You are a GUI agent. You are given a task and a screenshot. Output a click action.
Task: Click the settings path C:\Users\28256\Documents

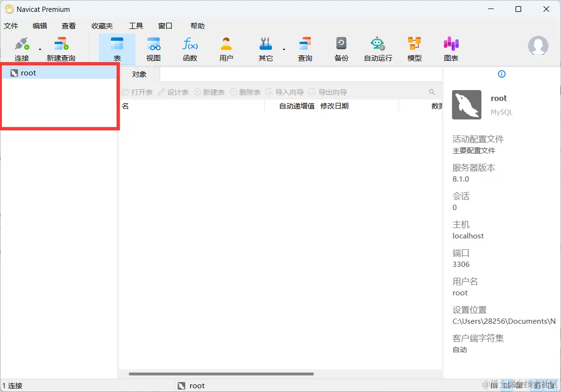click(504, 321)
